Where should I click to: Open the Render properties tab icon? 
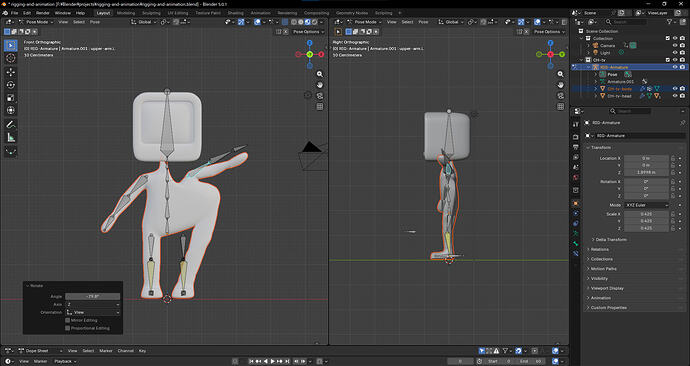pos(576,137)
